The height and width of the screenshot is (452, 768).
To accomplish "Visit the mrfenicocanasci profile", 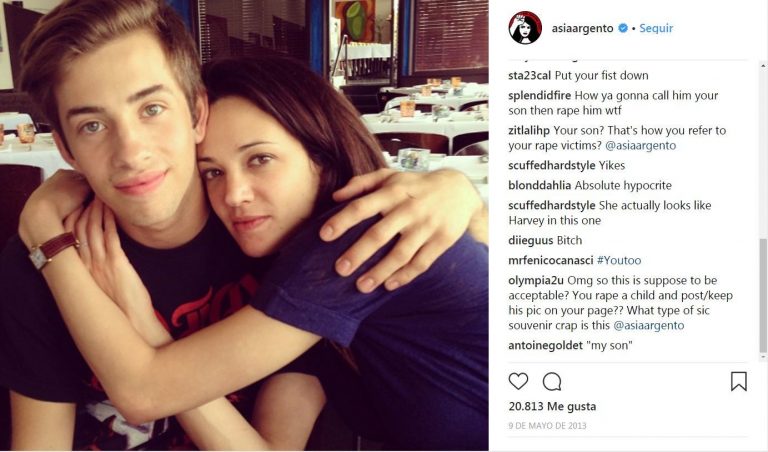I will coord(551,260).
